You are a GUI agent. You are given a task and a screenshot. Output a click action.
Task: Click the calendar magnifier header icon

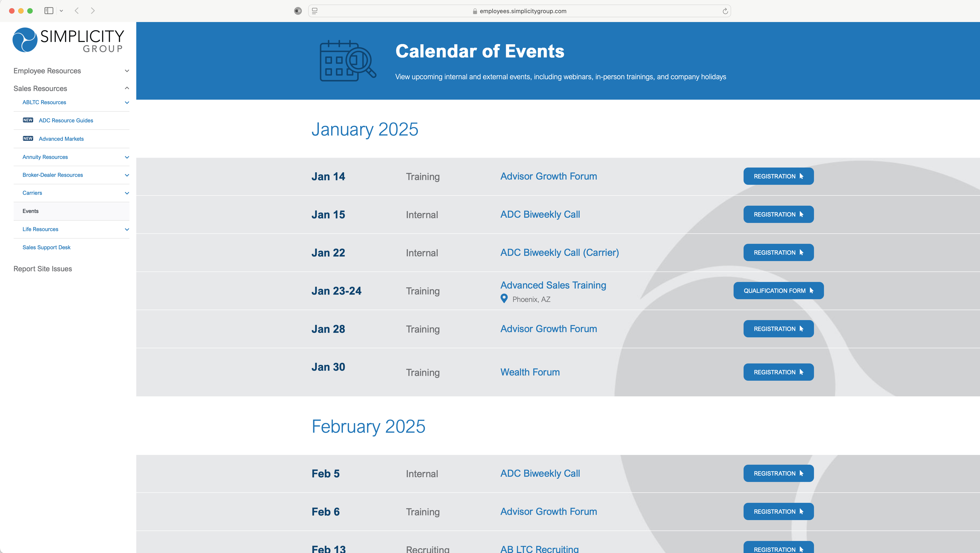(x=347, y=61)
